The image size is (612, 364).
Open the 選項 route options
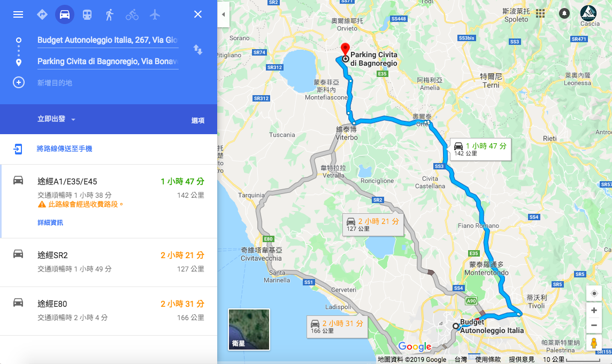[198, 121]
